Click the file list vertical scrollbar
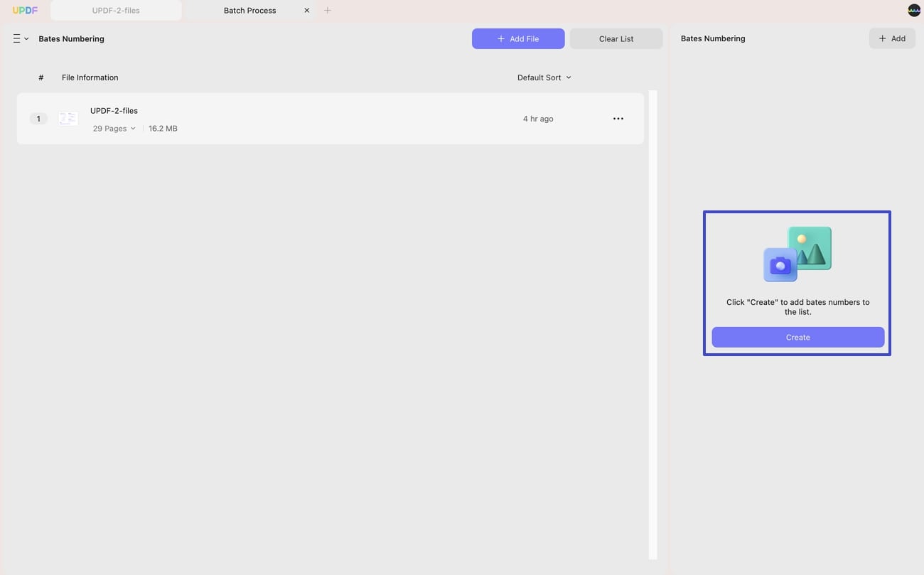This screenshot has width=924, height=575. tap(652, 324)
